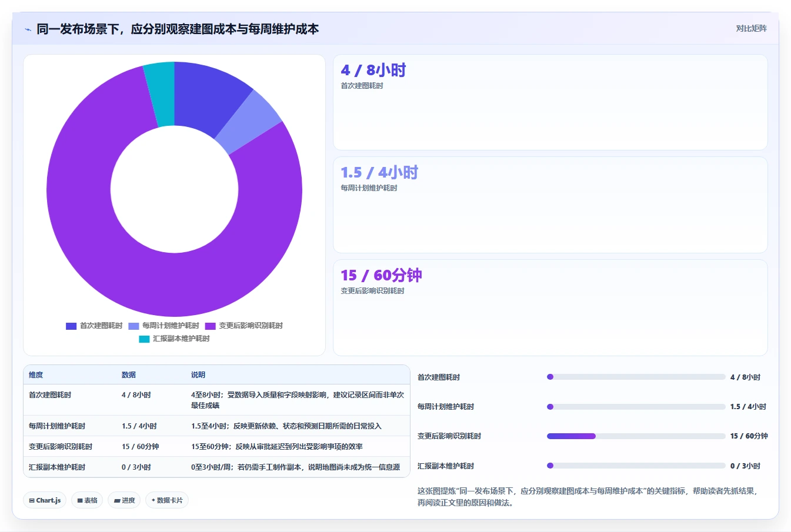Select the 4 / 8小时 data card value
Screen dimensions: 791x532
(373, 71)
